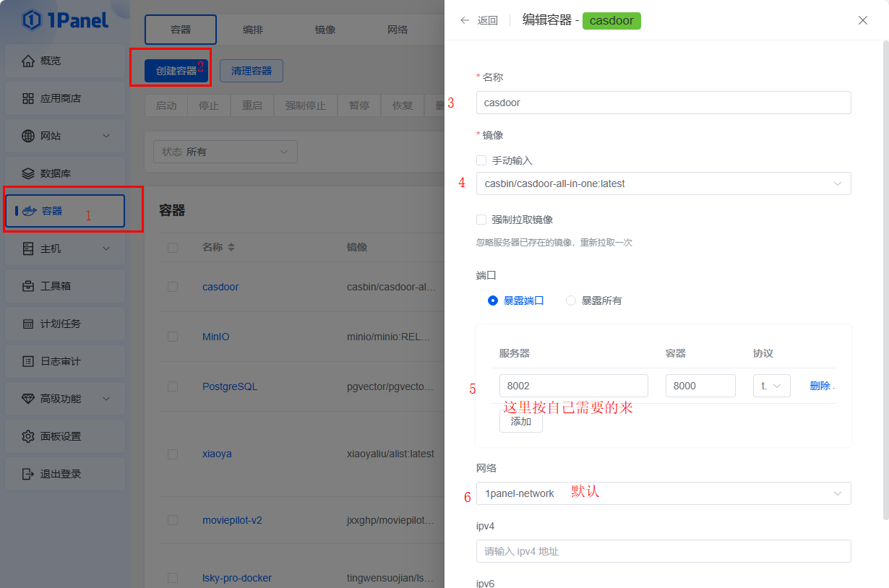
Task: Click the 恢复 action button
Action: pyautogui.click(x=403, y=105)
